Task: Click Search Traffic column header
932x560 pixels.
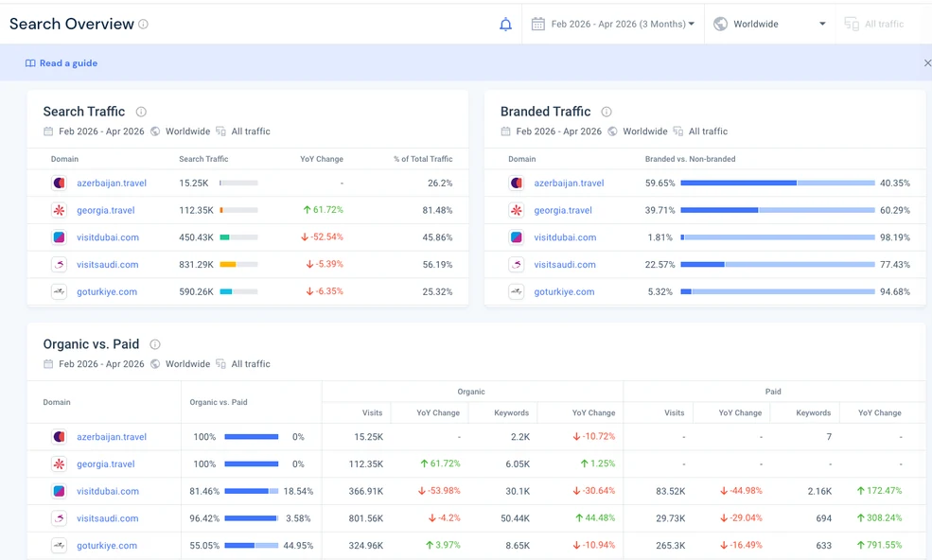Action: 203,159
